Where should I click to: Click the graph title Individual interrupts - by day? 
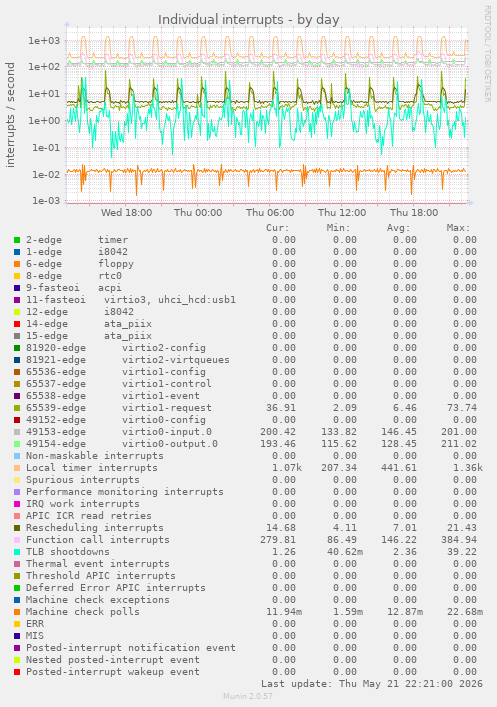(x=248, y=20)
